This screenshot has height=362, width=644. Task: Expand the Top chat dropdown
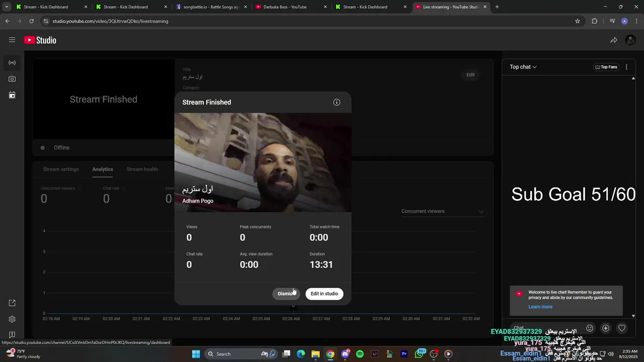tap(523, 67)
